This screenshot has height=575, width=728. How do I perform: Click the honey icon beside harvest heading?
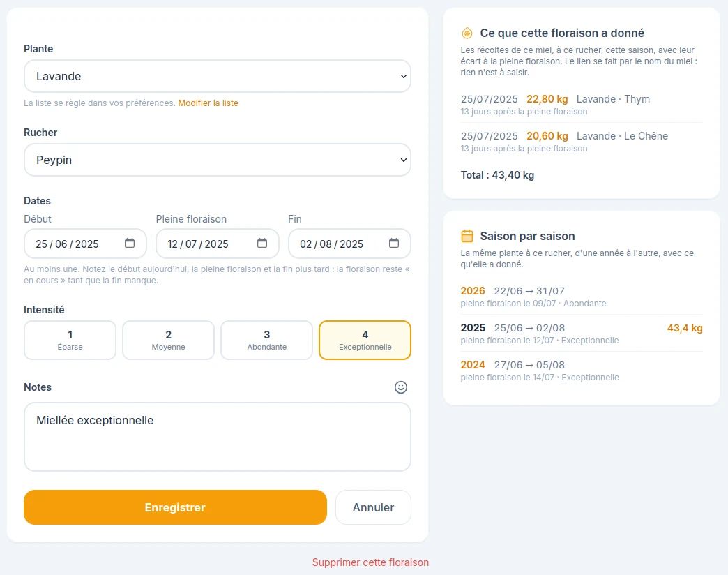pos(467,33)
